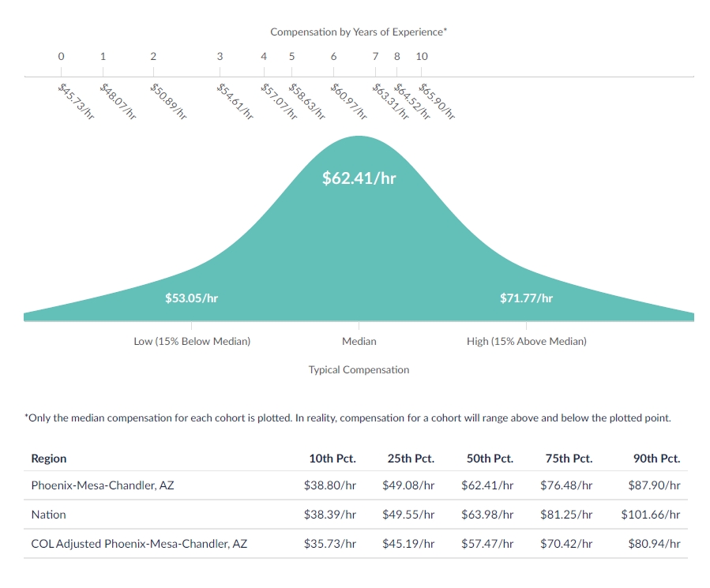Click the Nation 50th percentile $63.98/hr cell

[x=487, y=515]
